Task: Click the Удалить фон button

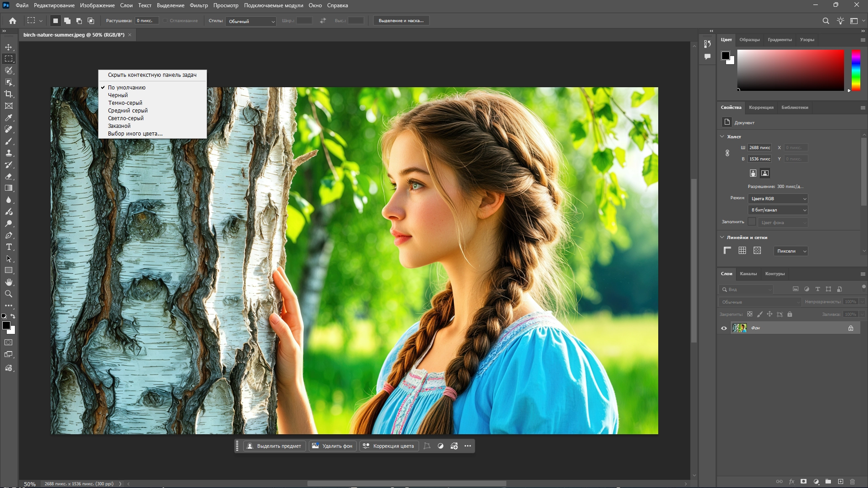Action: (x=332, y=446)
